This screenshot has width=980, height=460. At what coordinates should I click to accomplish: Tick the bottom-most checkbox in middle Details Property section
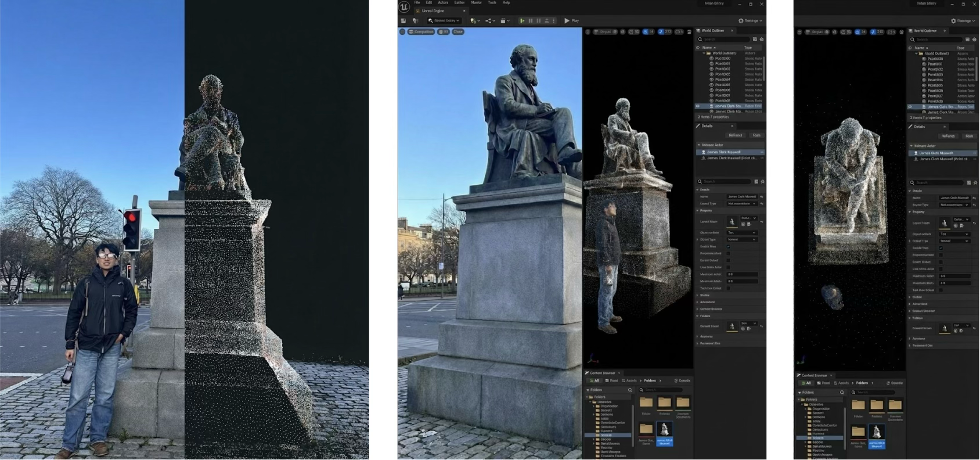(729, 288)
